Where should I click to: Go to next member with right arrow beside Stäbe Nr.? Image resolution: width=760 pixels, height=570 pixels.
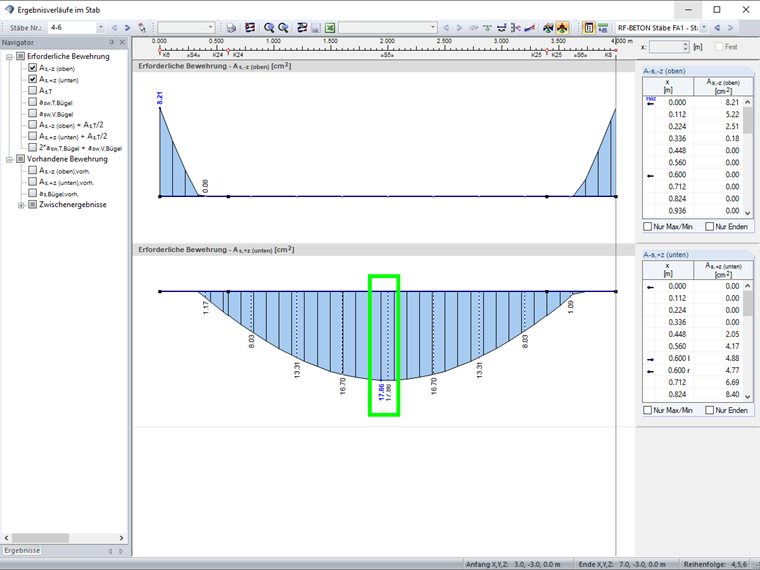127,28
